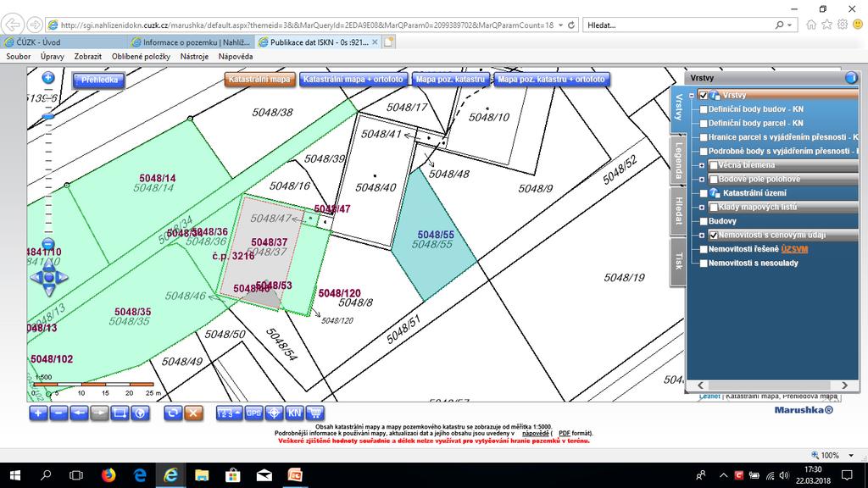Image resolution: width=868 pixels, height=488 pixels.
Task: Click the browser forward arrow
Action: [34, 25]
